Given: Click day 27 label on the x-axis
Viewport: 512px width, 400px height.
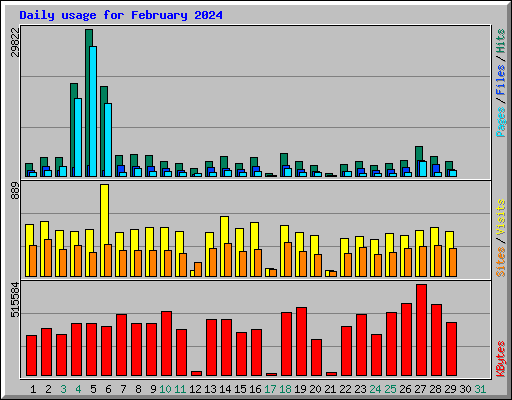Looking at the screenshot, I should point(420,389).
